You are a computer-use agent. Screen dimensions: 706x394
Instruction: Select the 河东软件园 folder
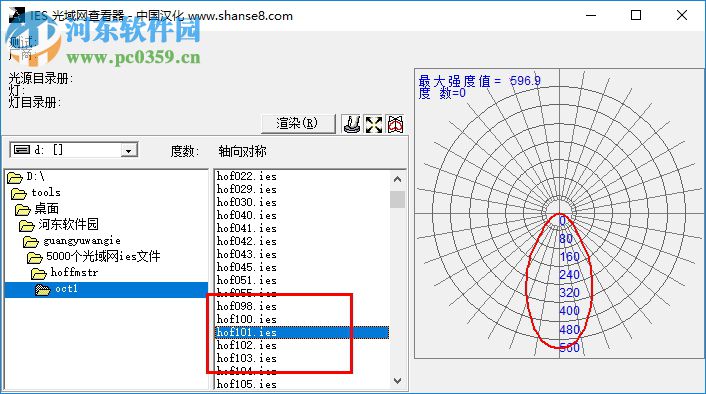coord(59,225)
